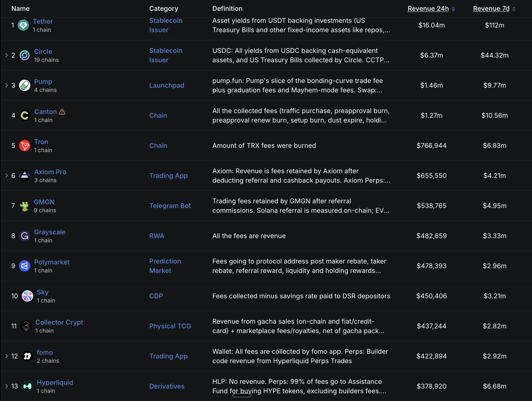532x401 pixels.
Task: Click Circle's $44.32m 7d revenue value
Action: 494,55
